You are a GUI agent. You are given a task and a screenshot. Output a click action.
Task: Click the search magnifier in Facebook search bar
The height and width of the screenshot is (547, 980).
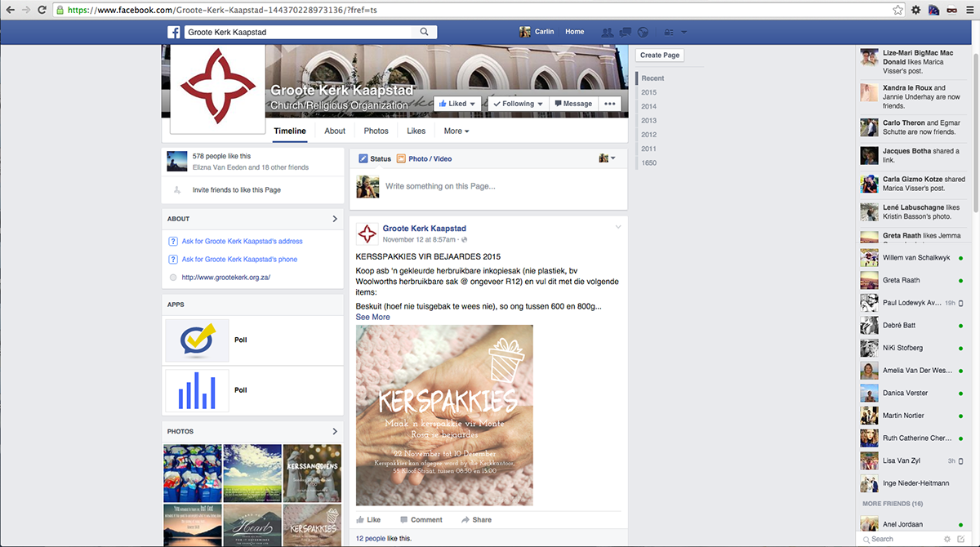coord(425,32)
